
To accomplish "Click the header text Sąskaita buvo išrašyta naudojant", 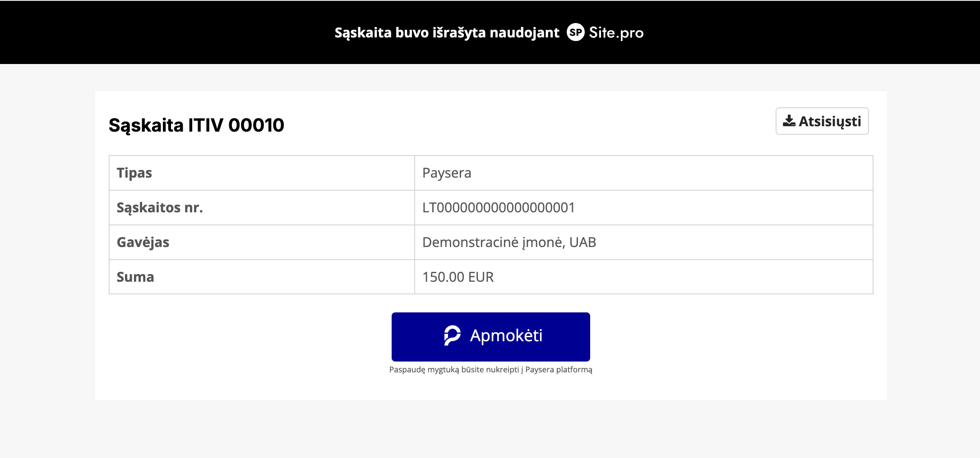I will 446,32.
